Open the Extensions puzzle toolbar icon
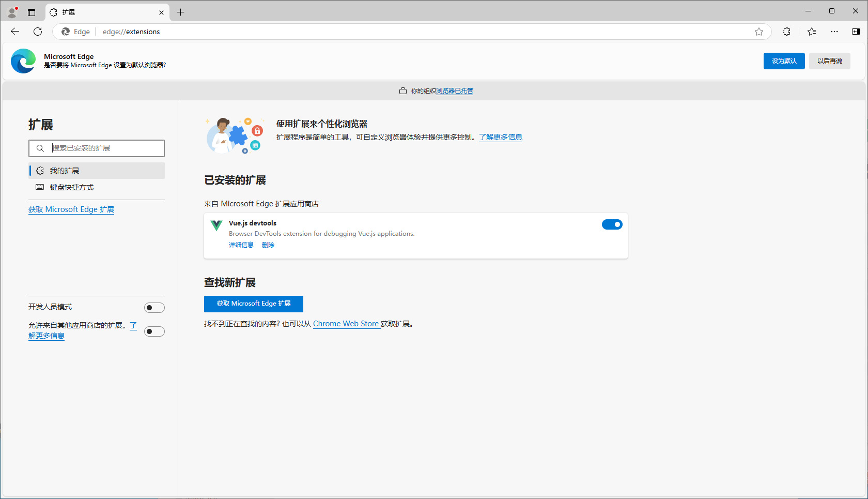 [x=786, y=32]
